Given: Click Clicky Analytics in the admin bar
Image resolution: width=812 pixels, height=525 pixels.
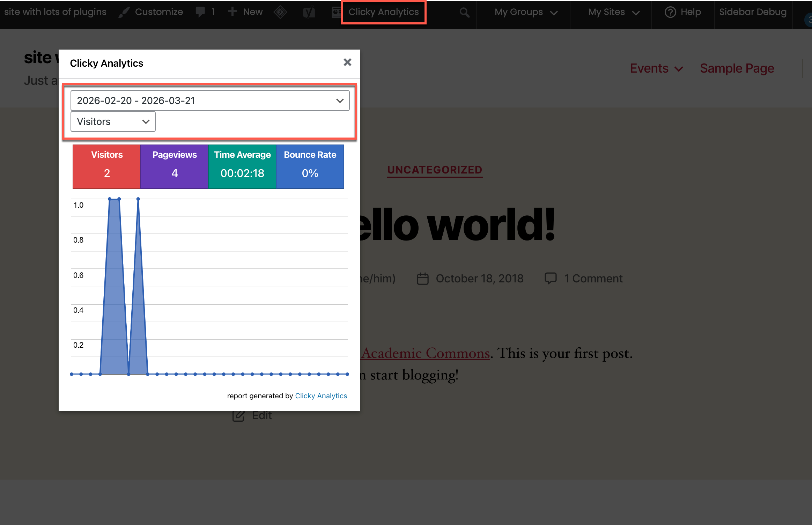Looking at the screenshot, I should click(x=383, y=12).
